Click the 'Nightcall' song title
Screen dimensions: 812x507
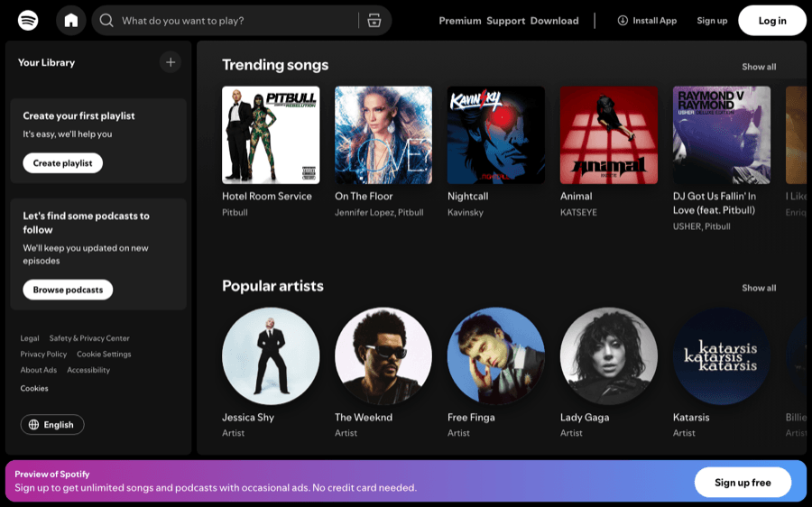coord(467,197)
